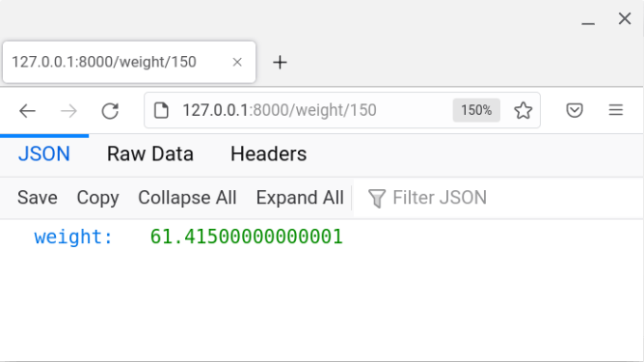Select the weight value 61.41500000000001

(247, 237)
